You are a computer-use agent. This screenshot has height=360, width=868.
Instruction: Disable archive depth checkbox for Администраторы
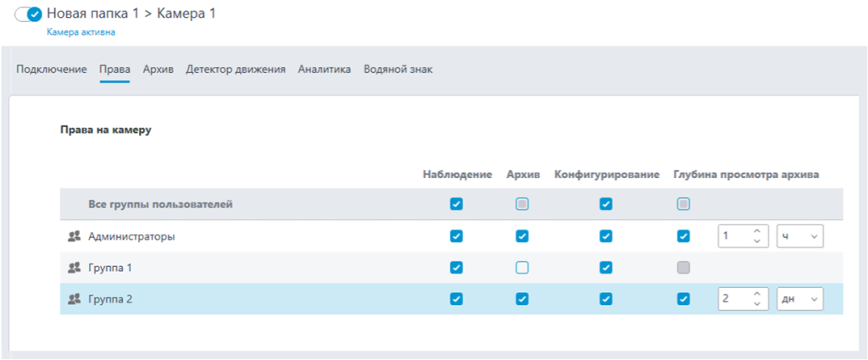(684, 236)
